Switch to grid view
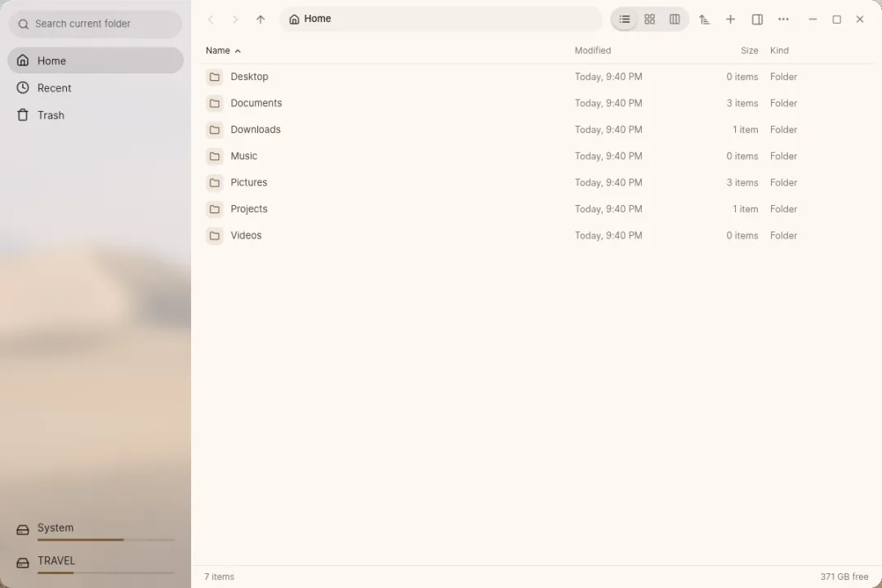 point(650,20)
